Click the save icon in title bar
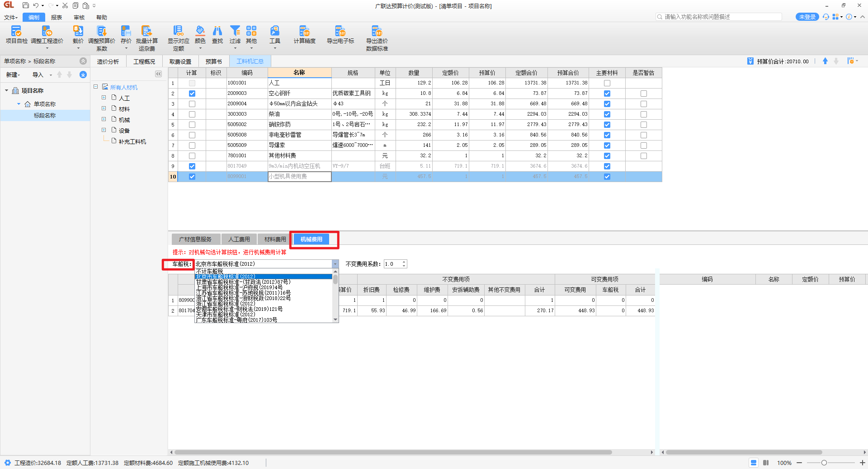 pyautogui.click(x=26, y=5)
